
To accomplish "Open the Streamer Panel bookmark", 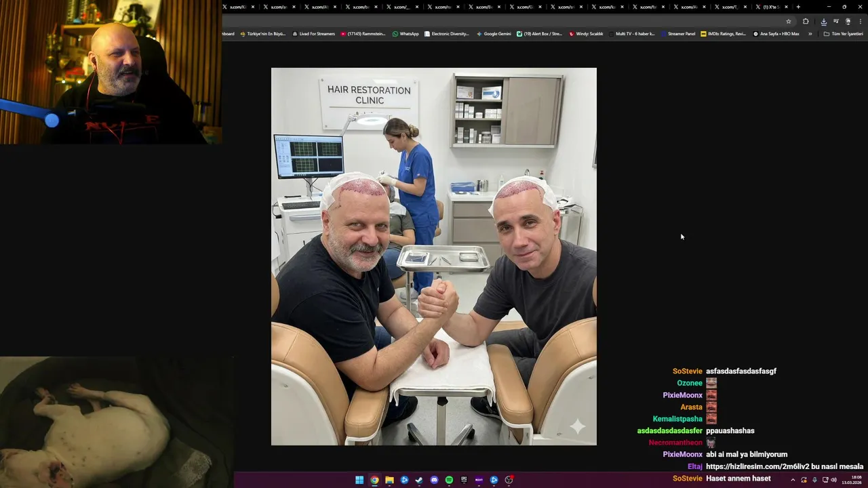I will (x=678, y=34).
